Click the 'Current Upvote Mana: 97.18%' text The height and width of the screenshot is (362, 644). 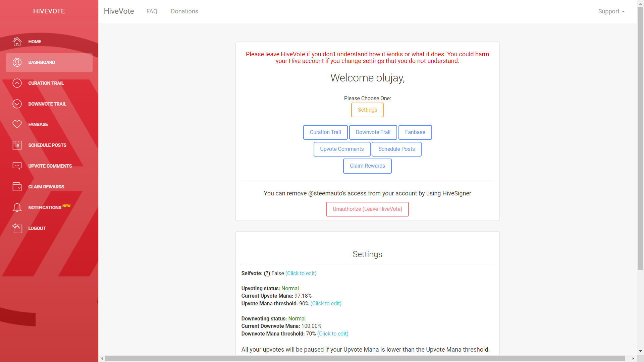pos(276,296)
